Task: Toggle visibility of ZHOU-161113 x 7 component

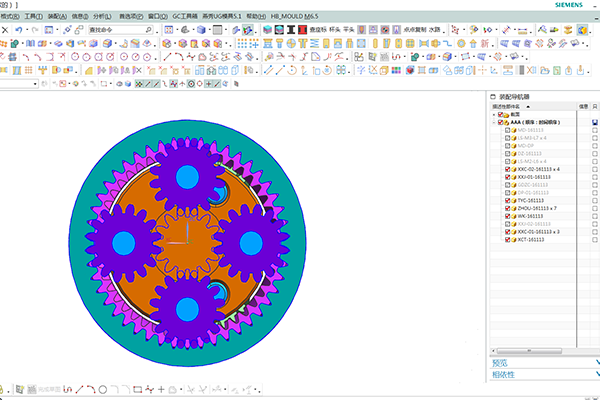Action: (508, 207)
